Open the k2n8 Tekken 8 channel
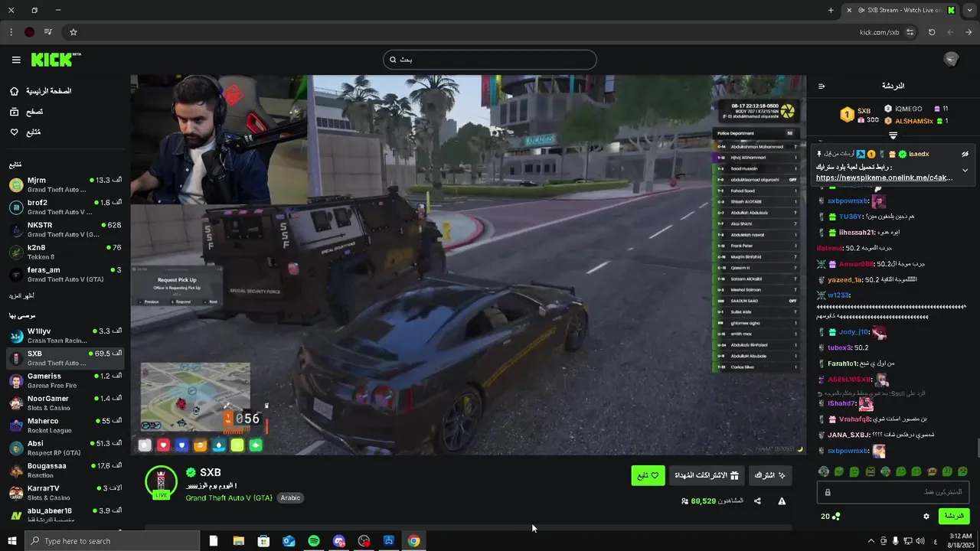The height and width of the screenshot is (551, 980). [65, 252]
